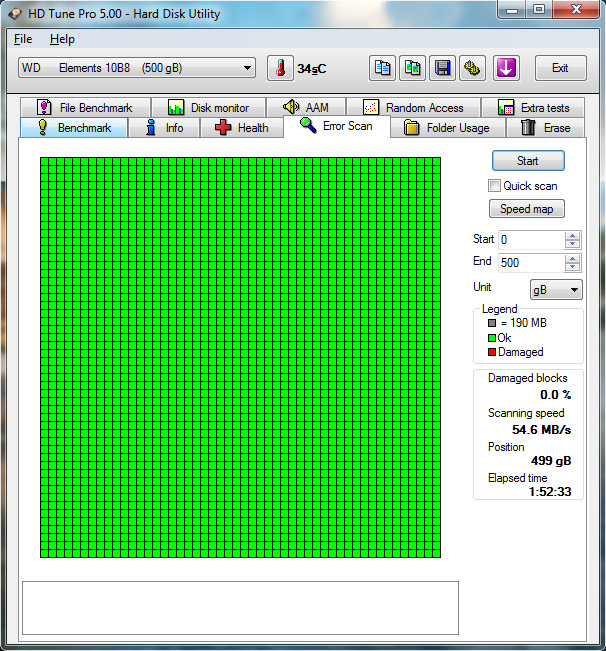Image resolution: width=606 pixels, height=651 pixels.
Task: Minimize the HD Tune Pro window
Action: click(x=512, y=10)
